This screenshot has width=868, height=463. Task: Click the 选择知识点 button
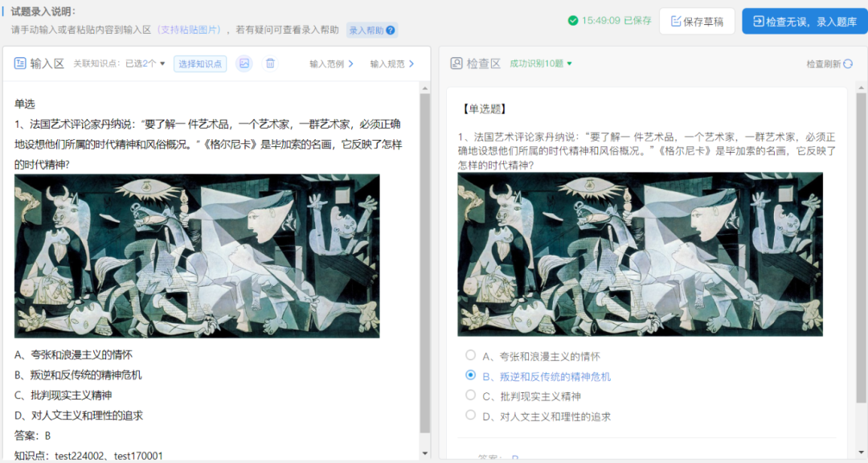(200, 64)
